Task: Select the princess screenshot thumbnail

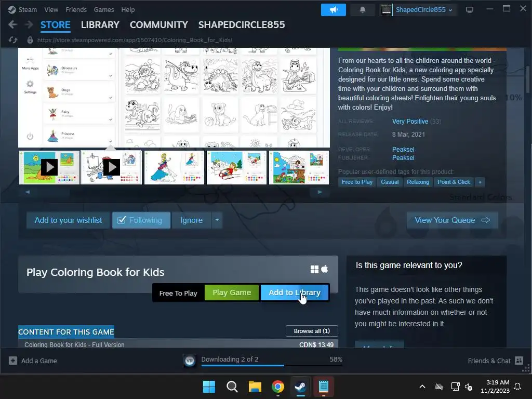Action: click(x=174, y=167)
